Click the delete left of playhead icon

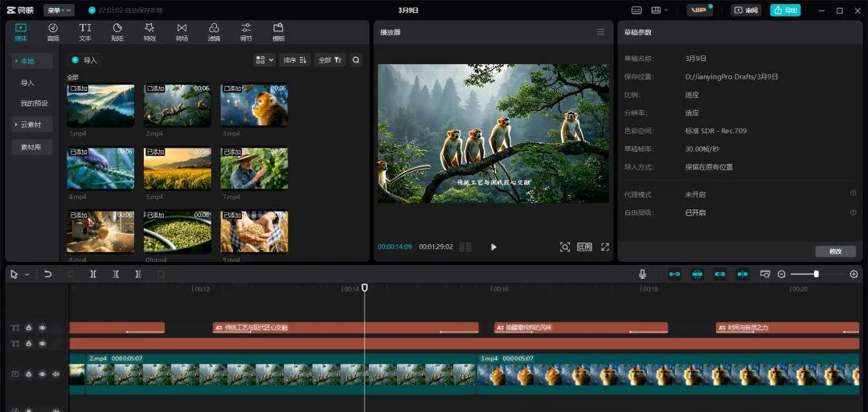(x=116, y=274)
